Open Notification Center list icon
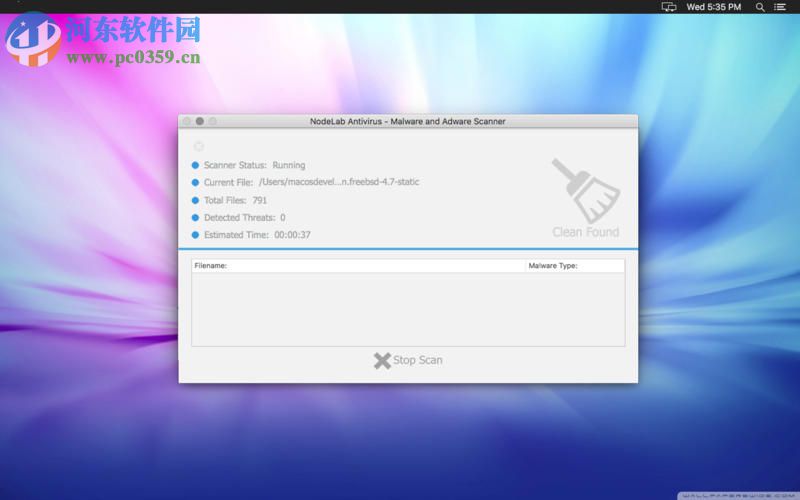Screen dimensions: 800x500 [x=780, y=7]
